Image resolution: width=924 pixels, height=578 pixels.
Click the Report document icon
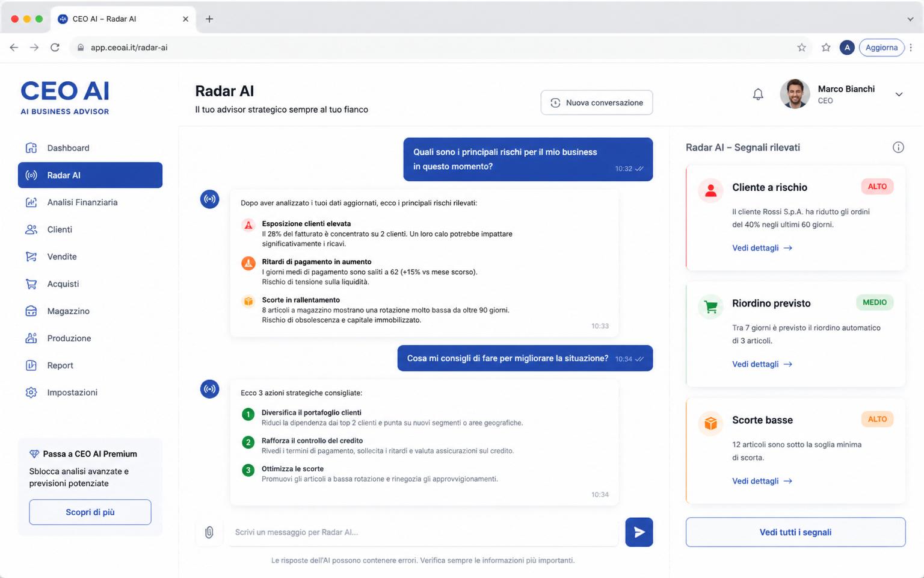click(31, 365)
